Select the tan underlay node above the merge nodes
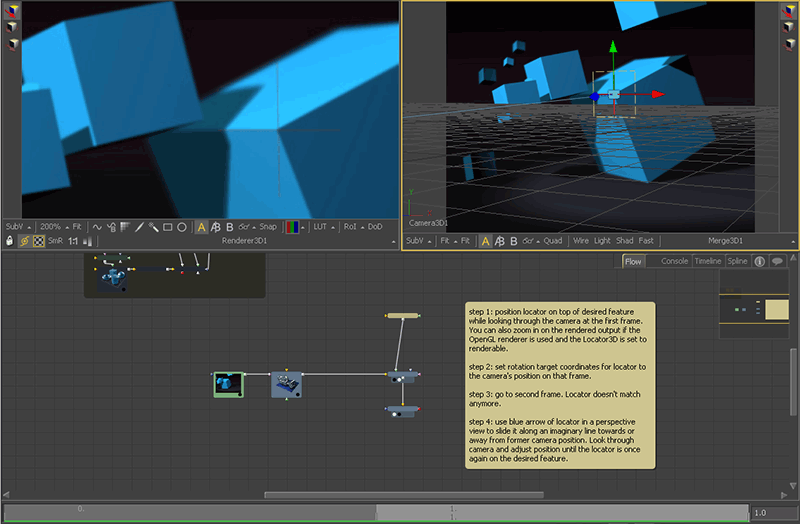The image size is (800, 524). (403, 316)
